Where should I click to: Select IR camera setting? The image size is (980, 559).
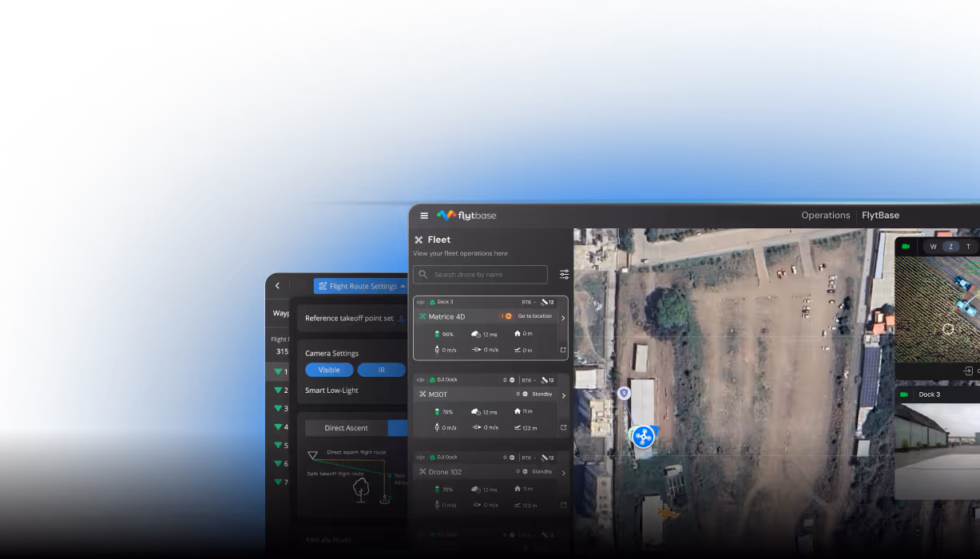click(x=381, y=370)
